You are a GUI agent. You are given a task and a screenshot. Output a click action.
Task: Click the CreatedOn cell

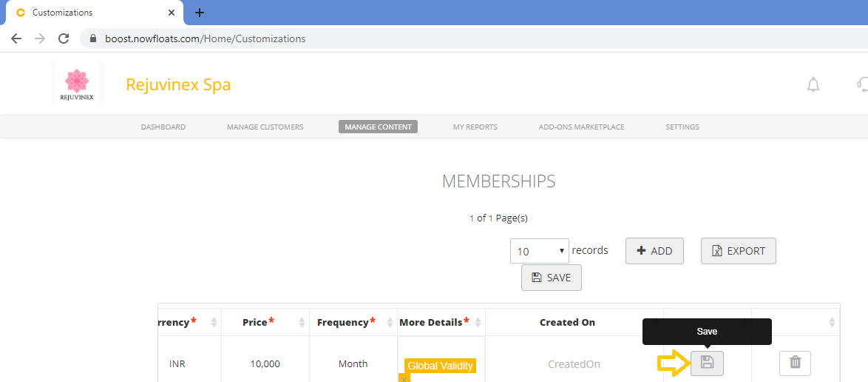click(574, 364)
